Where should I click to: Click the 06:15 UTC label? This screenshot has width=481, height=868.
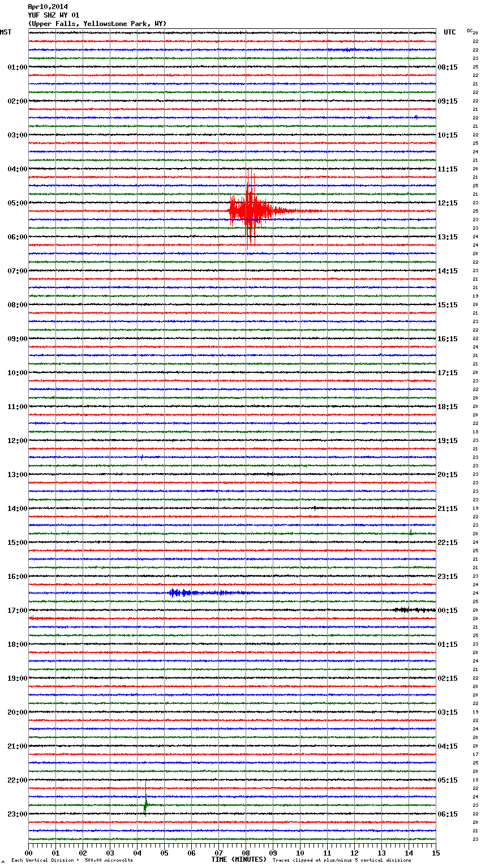(448, 814)
